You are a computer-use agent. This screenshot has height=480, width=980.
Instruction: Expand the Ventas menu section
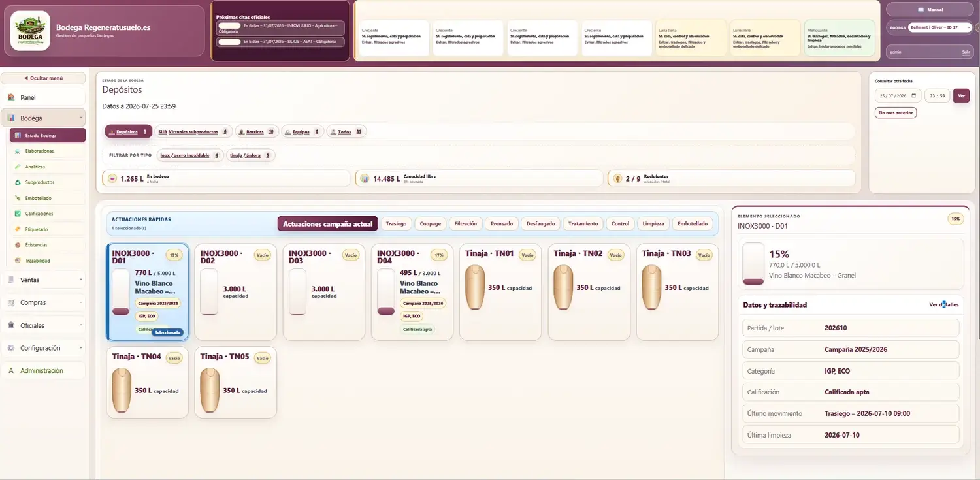[43, 280]
